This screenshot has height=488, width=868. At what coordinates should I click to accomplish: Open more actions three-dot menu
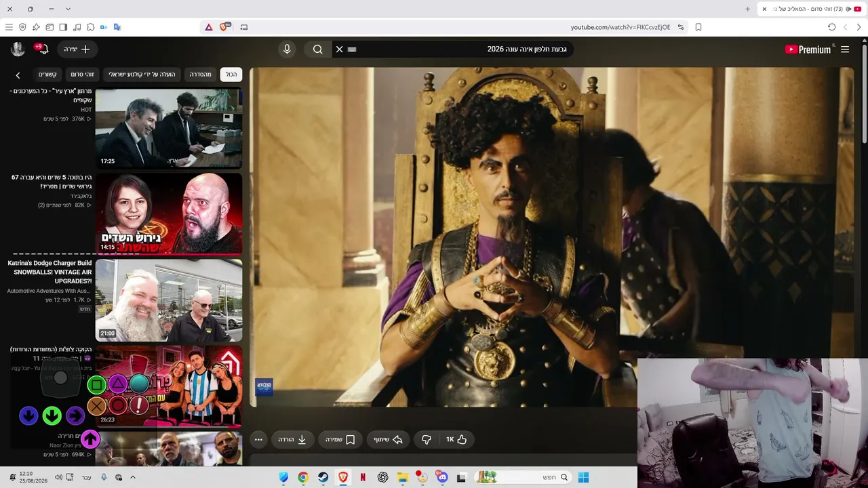(258, 440)
